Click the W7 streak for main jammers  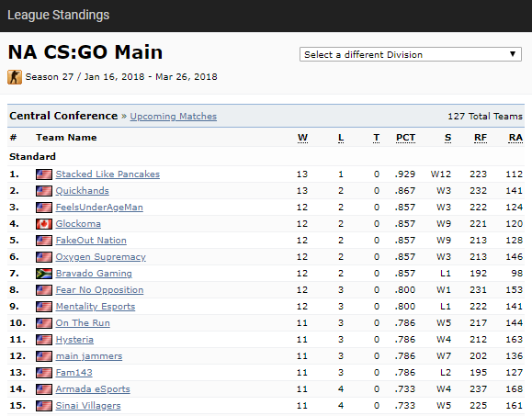coord(444,356)
